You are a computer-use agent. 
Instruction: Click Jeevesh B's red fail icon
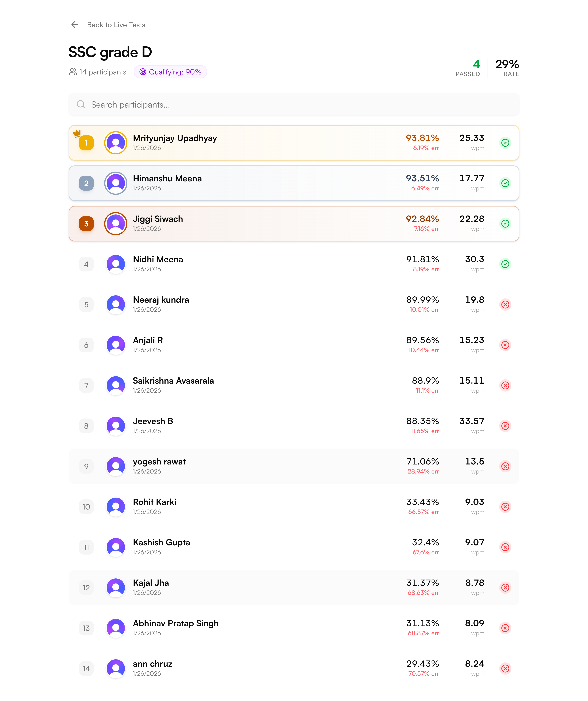pos(505,426)
